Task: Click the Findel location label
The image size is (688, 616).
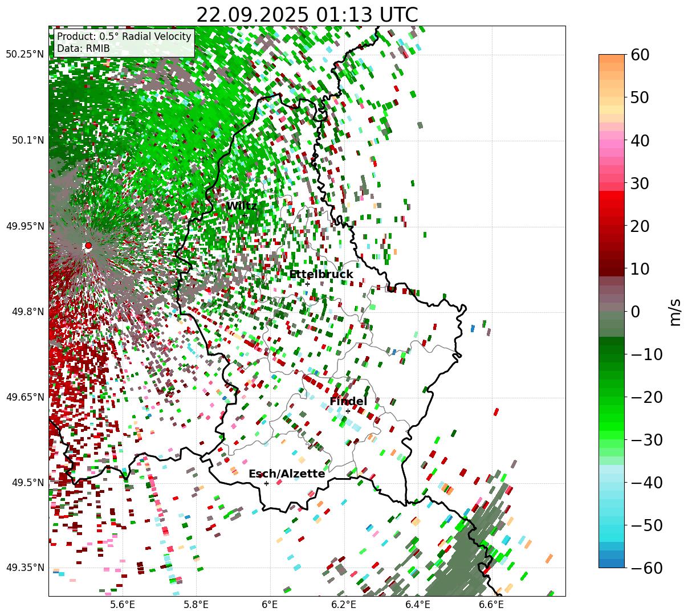Action: [348, 402]
